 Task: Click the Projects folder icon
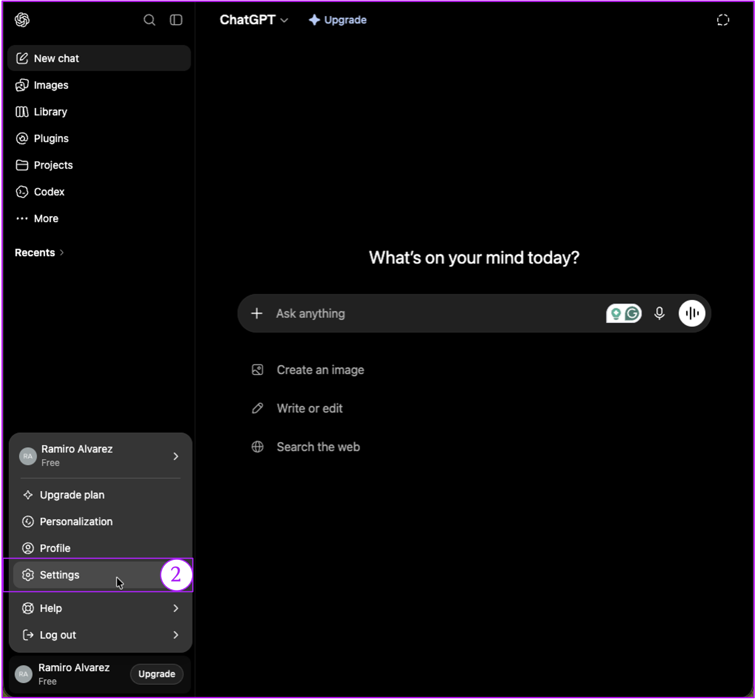[22, 165]
